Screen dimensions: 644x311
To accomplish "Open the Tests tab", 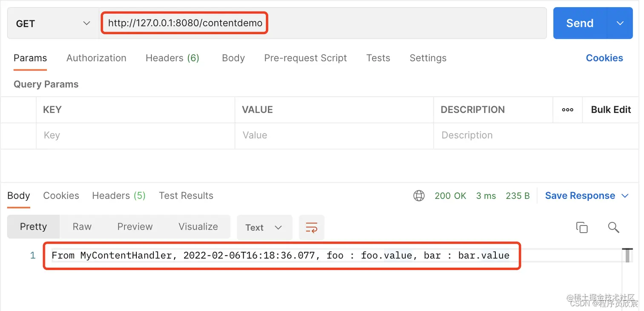I will tap(378, 58).
